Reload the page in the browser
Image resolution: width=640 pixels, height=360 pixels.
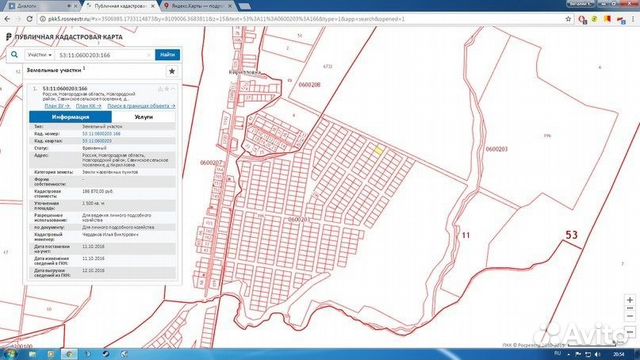[x=29, y=19]
